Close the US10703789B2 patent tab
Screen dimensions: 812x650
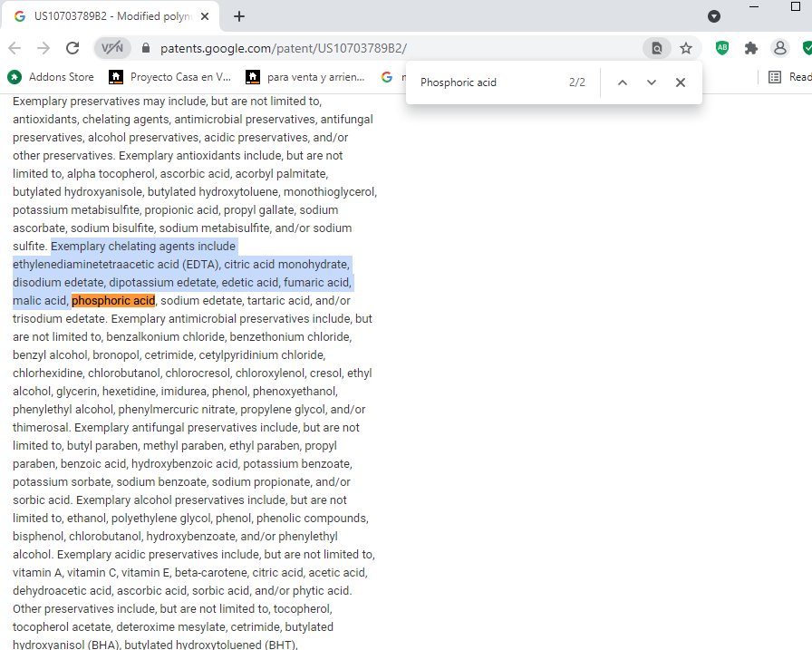coord(206,16)
